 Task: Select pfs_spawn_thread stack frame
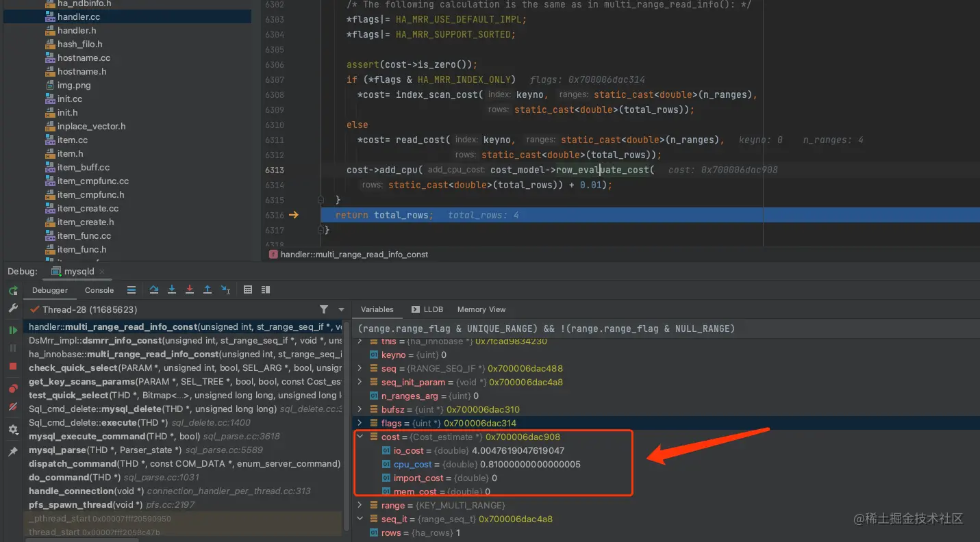coord(184,504)
